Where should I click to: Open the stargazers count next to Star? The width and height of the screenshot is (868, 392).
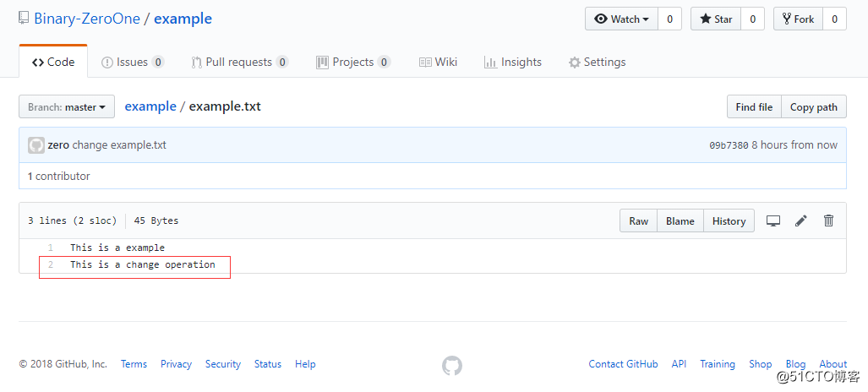tap(753, 19)
